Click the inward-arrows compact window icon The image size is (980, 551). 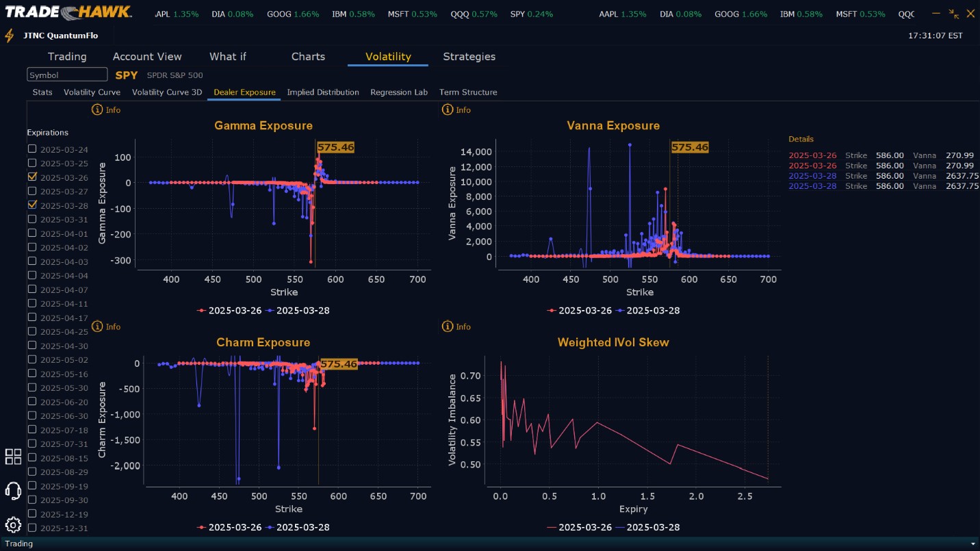[955, 13]
